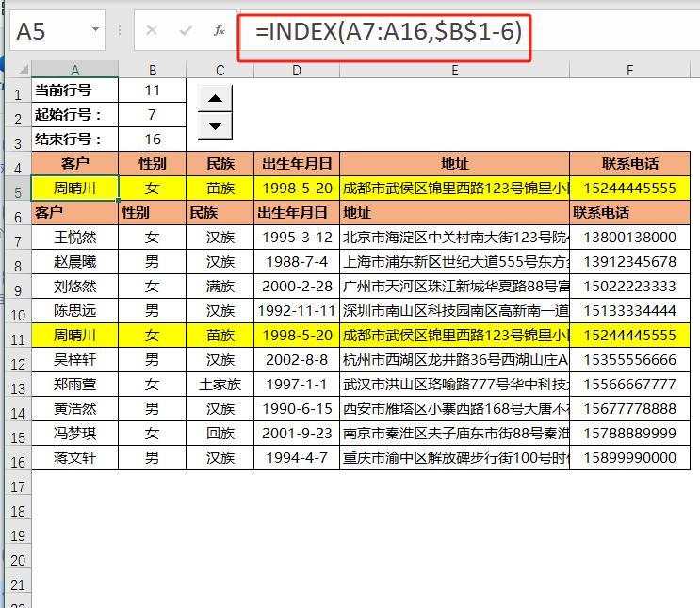
Task: Click the spin button up arrow
Action: click(215, 98)
